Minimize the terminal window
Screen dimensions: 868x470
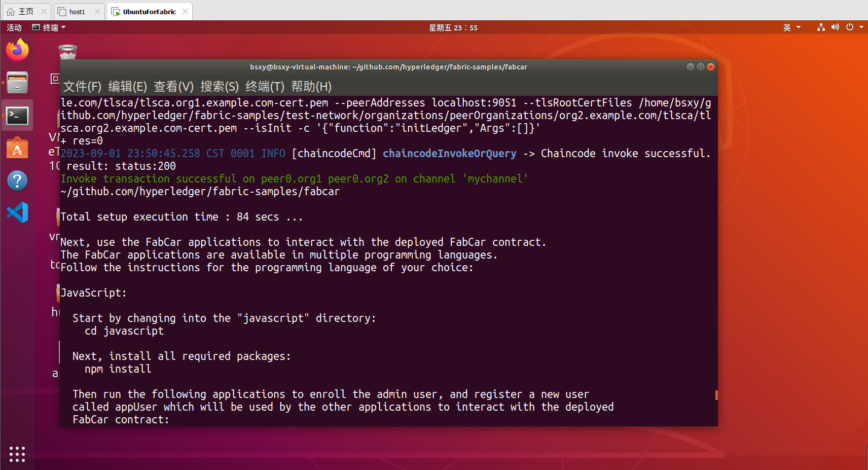tap(690, 67)
